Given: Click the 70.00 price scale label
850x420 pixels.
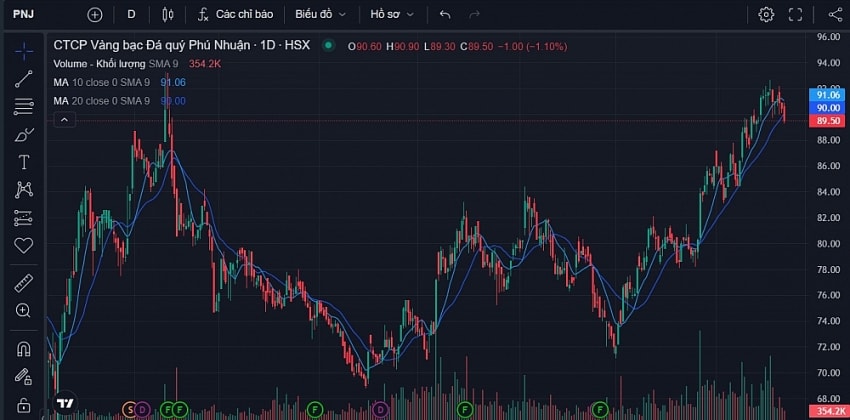Looking at the screenshot, I should coord(828,373).
